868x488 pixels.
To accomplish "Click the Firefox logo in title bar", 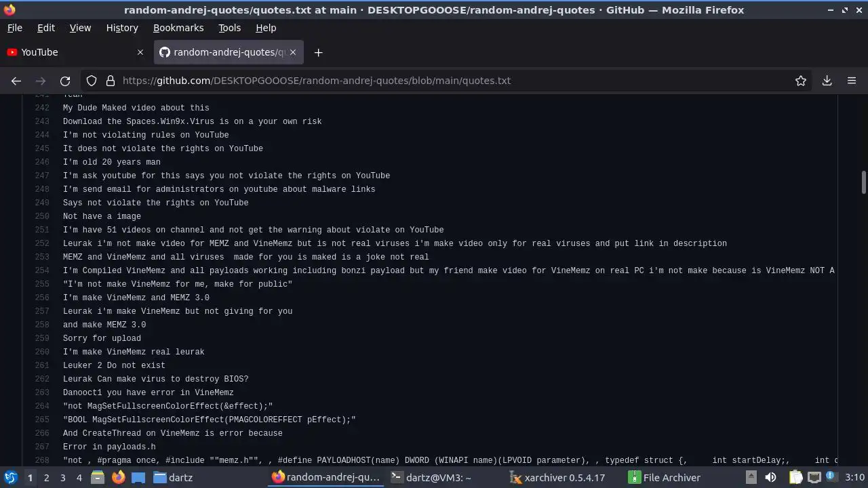I will (9, 10).
